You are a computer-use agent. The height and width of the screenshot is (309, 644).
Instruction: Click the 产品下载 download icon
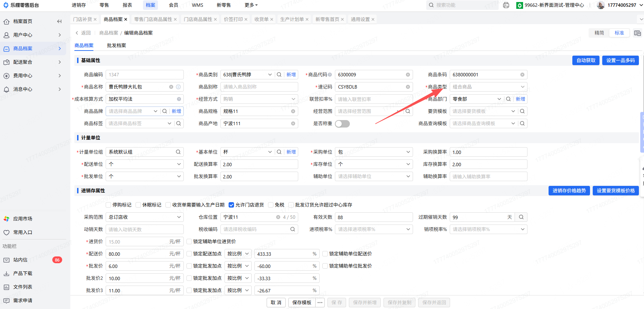click(6, 273)
